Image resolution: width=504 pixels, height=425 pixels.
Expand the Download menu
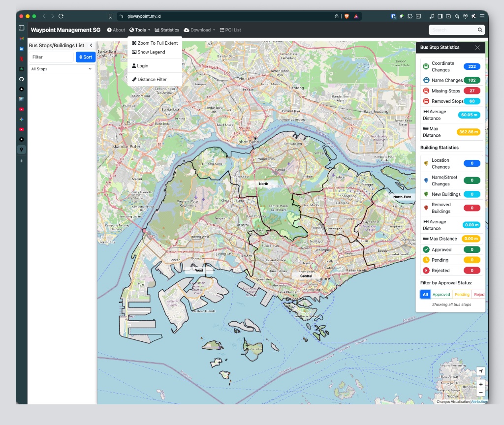tap(200, 30)
